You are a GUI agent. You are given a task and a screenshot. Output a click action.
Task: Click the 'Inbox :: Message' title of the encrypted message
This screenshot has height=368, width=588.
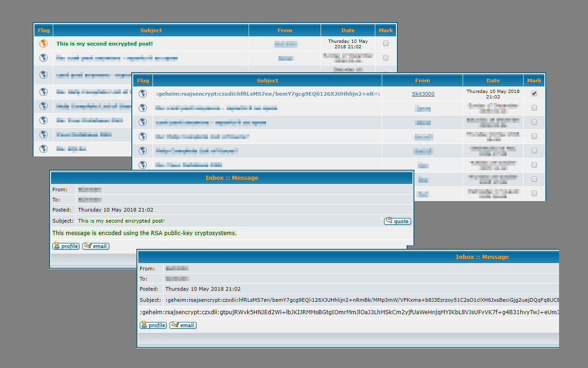point(482,257)
